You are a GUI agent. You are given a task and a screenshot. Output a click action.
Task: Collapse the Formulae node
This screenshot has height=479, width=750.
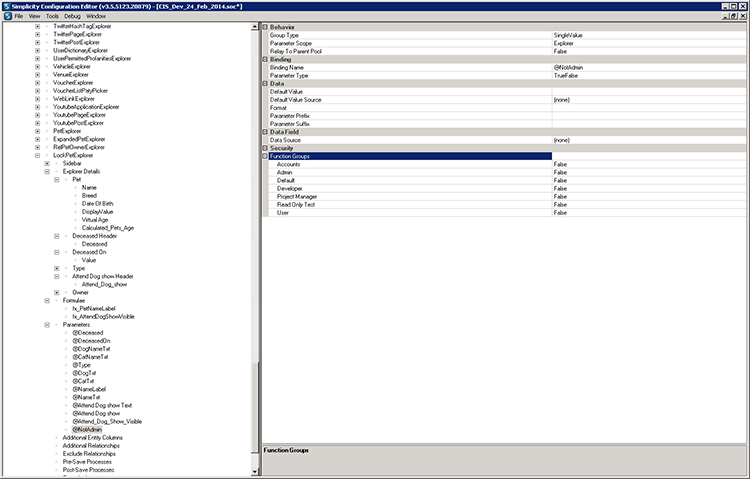point(47,301)
